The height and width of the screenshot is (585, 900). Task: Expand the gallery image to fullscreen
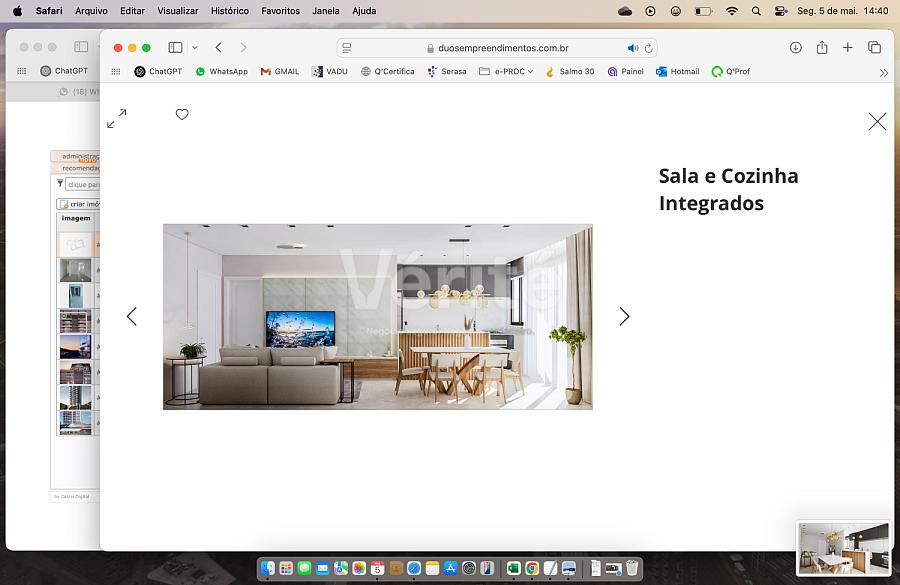click(x=116, y=118)
